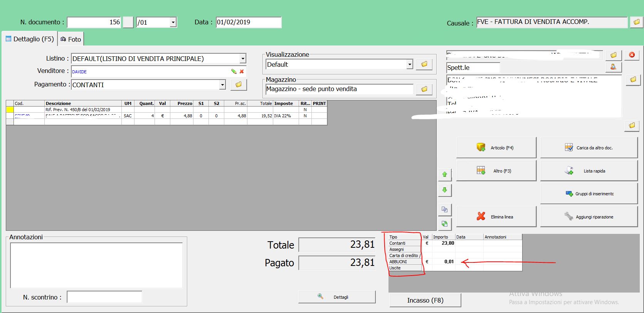Open the Visualizzazione Default dropdown
The image size is (644, 313).
pos(409,64)
